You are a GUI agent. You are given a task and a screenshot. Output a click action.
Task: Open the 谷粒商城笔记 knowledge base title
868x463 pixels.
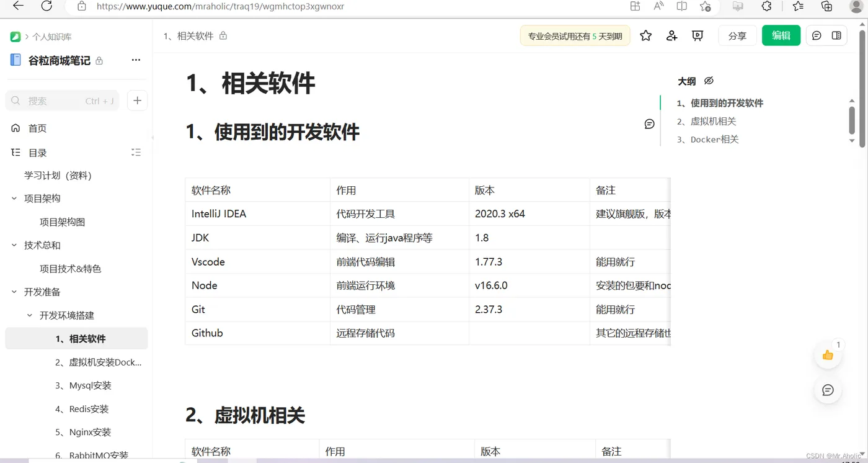(60, 61)
